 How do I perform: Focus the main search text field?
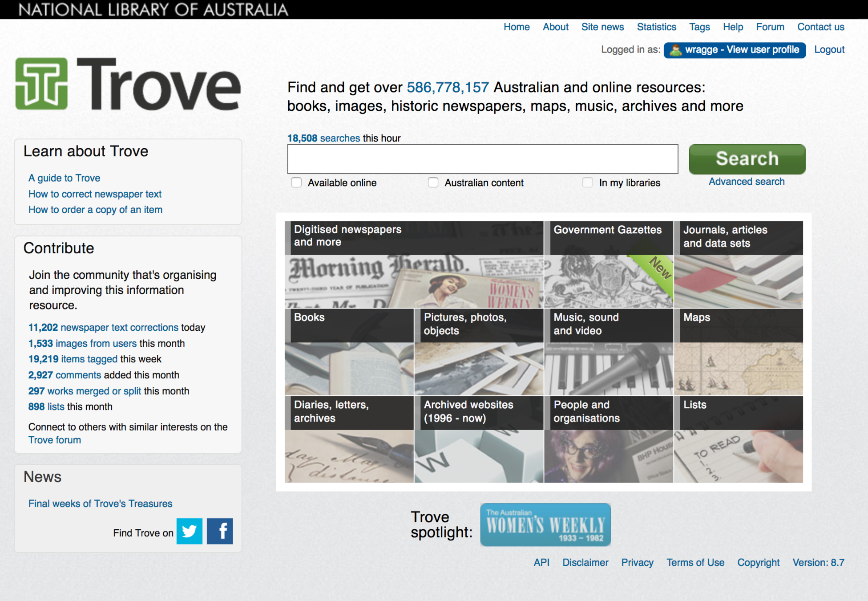pyautogui.click(x=482, y=159)
